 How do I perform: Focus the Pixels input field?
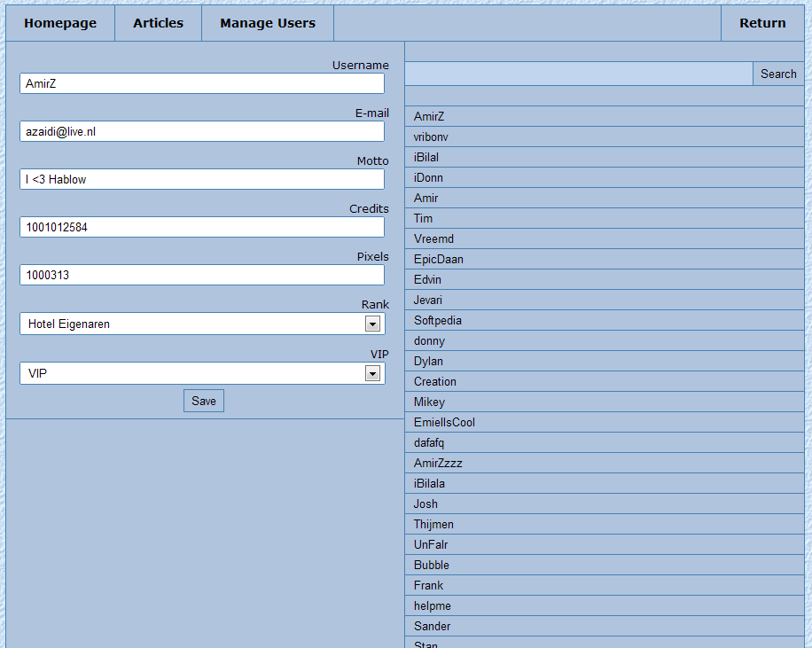point(202,275)
